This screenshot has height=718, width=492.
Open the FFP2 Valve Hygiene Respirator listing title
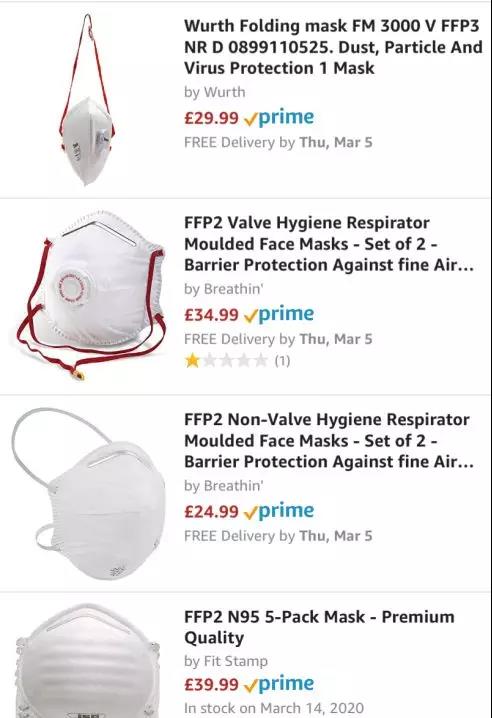click(x=329, y=244)
